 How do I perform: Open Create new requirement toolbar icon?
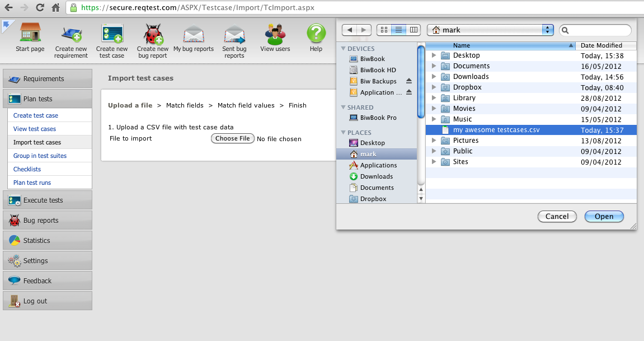click(71, 35)
